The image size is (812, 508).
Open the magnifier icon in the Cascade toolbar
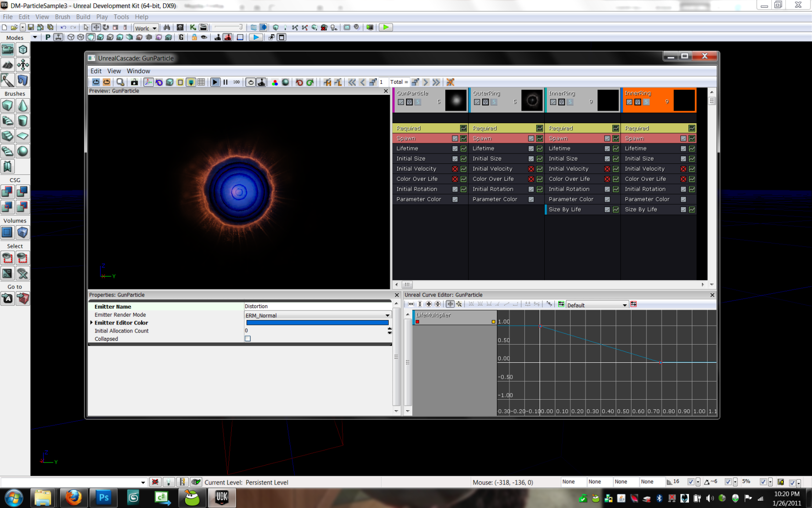(121, 82)
